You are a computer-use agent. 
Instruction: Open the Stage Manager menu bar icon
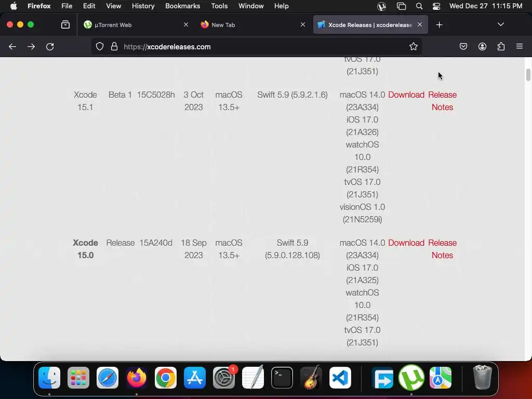[x=401, y=6]
